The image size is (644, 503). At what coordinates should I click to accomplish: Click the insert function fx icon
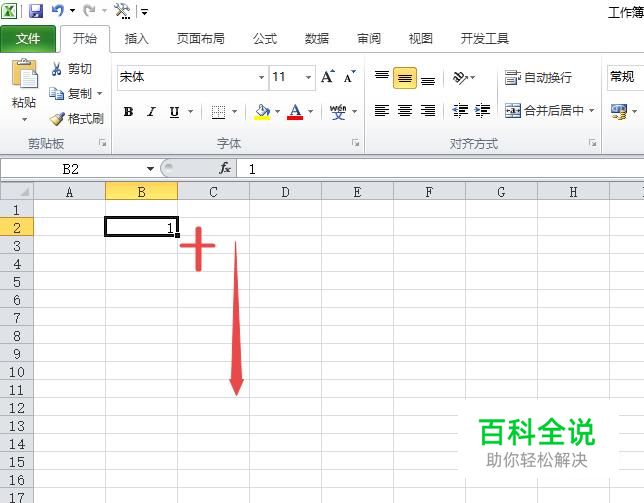coord(225,168)
